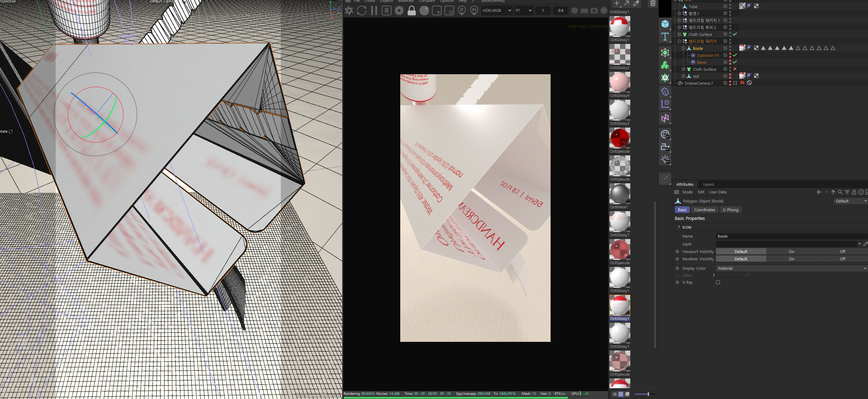Viewport: 868px width, 399px height.
Task: Switch to the Layers tab
Action: click(708, 184)
